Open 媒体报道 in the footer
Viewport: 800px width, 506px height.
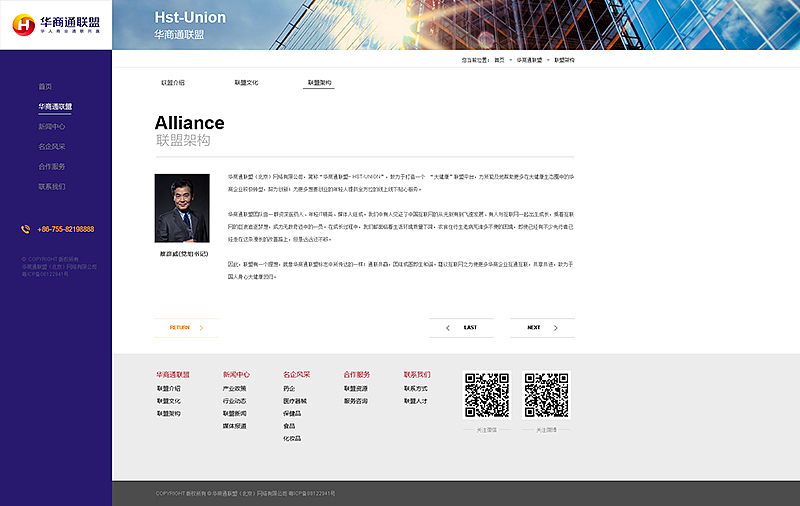coord(235,426)
